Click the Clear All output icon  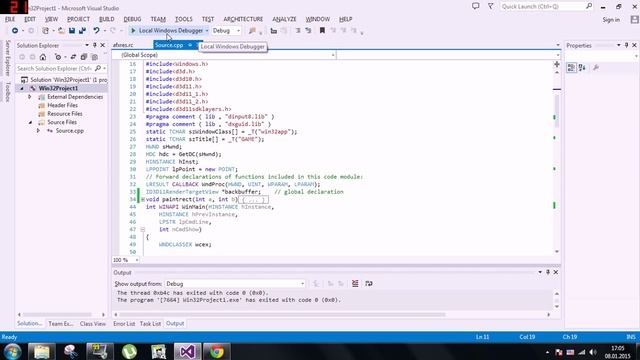(x=355, y=284)
